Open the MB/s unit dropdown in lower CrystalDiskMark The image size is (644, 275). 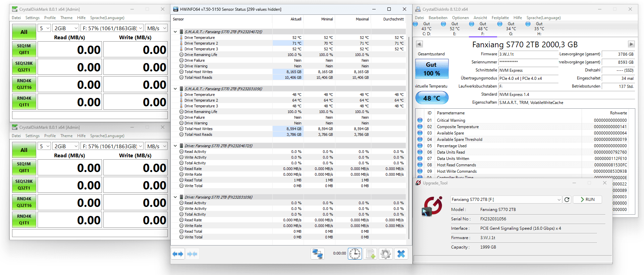pyautogui.click(x=156, y=146)
